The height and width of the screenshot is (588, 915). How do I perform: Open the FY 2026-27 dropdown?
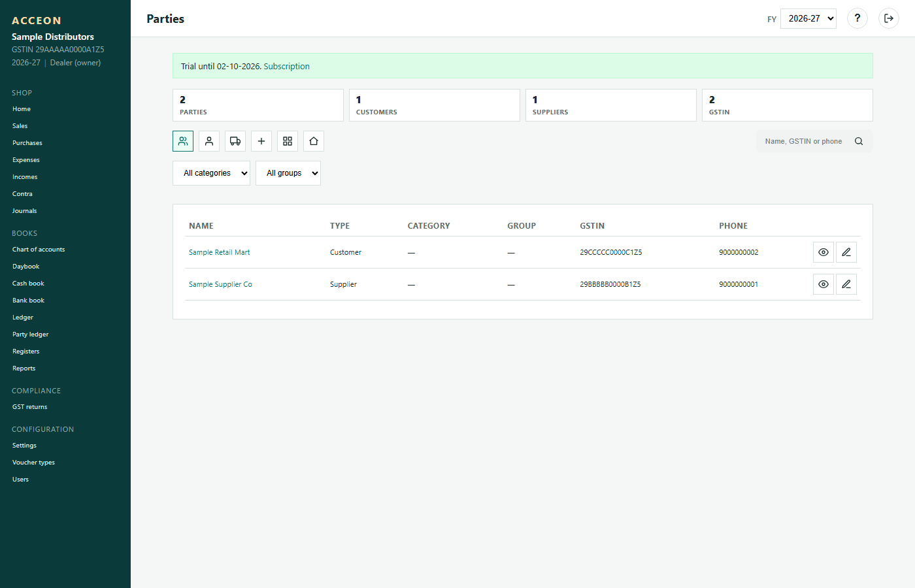coord(808,18)
